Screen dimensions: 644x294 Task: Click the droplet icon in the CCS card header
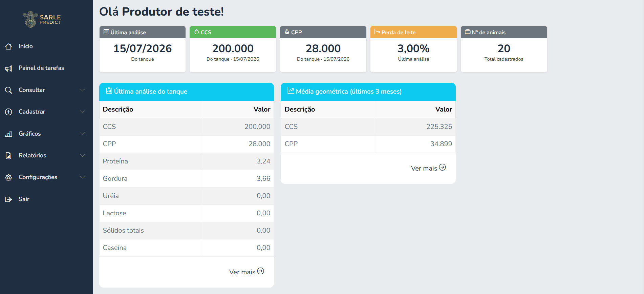click(197, 32)
